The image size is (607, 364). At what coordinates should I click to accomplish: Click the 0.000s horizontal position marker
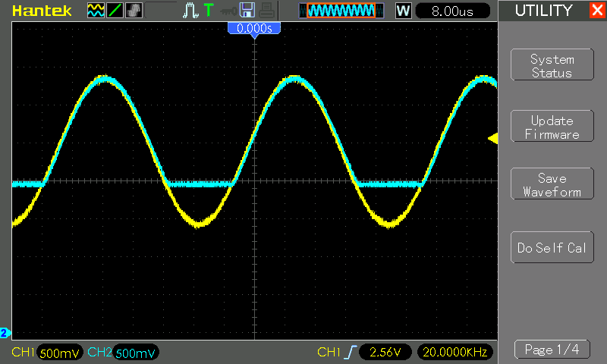[x=254, y=29]
